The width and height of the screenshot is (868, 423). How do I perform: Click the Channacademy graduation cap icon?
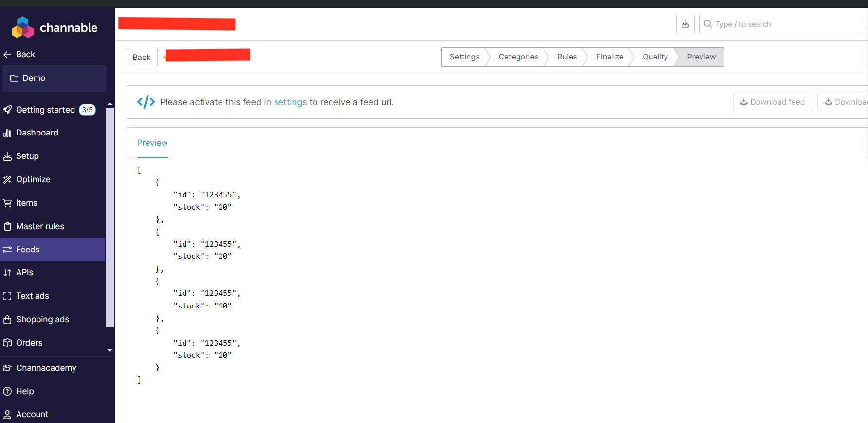[x=7, y=368]
